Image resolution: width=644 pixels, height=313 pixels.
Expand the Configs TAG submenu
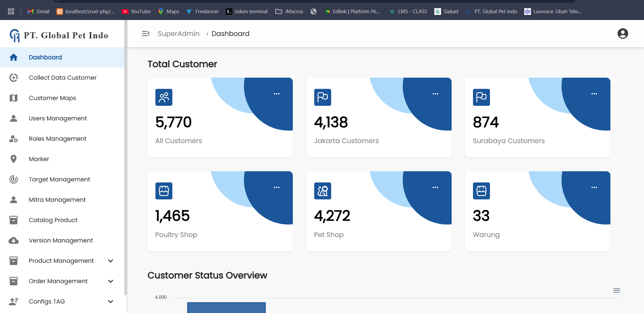pos(111,301)
